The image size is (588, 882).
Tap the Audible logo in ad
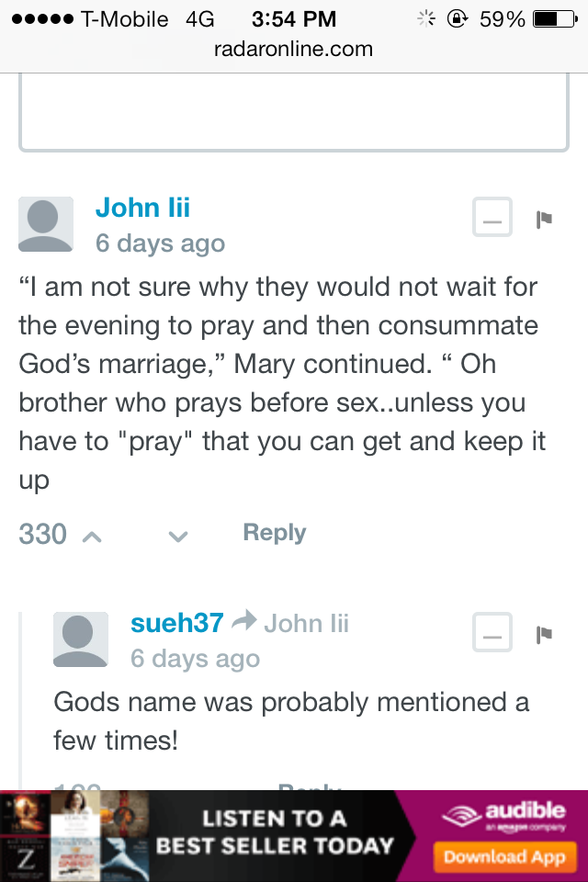503,815
